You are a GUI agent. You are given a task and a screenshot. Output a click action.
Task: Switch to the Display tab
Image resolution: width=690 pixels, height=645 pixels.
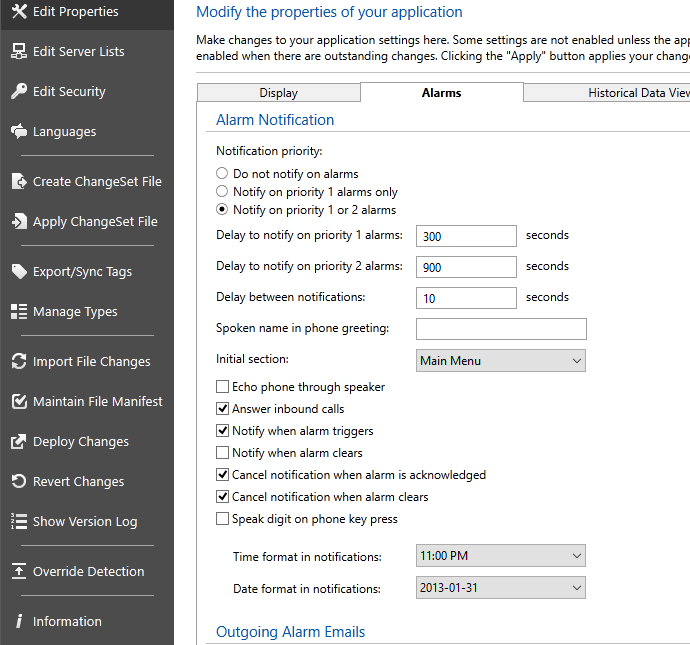(x=278, y=93)
